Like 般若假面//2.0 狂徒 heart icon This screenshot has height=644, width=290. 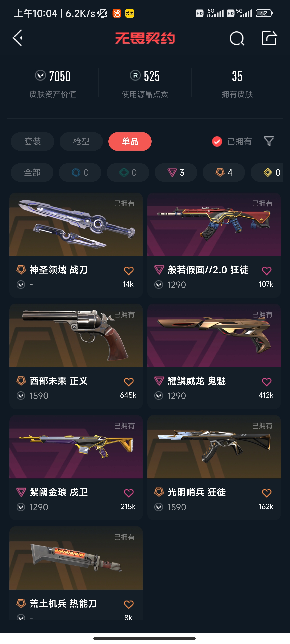point(266,270)
